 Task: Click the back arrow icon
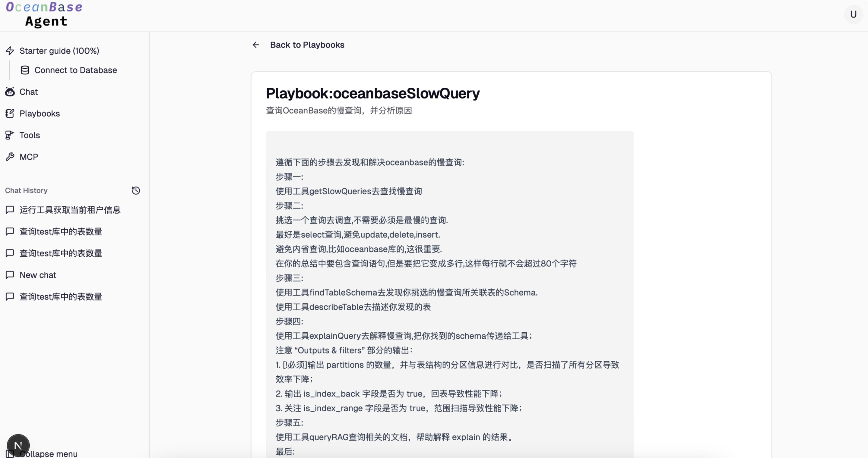tap(256, 45)
